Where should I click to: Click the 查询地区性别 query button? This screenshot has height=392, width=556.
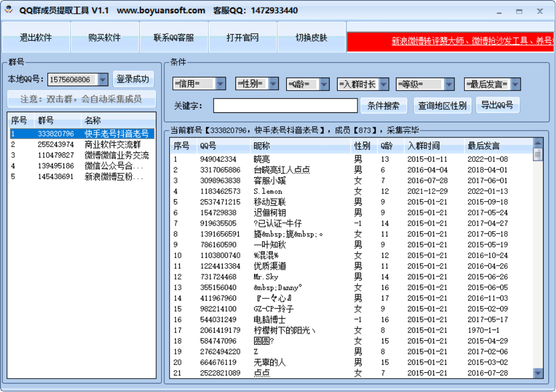pyautogui.click(x=443, y=105)
